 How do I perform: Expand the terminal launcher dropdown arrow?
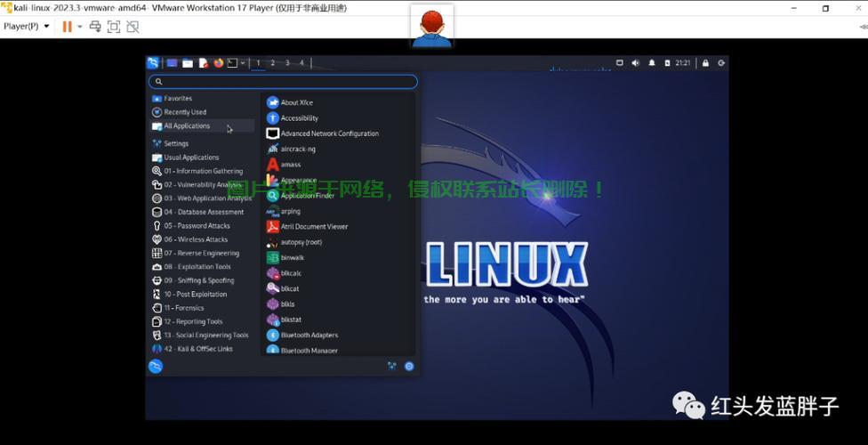(242, 63)
